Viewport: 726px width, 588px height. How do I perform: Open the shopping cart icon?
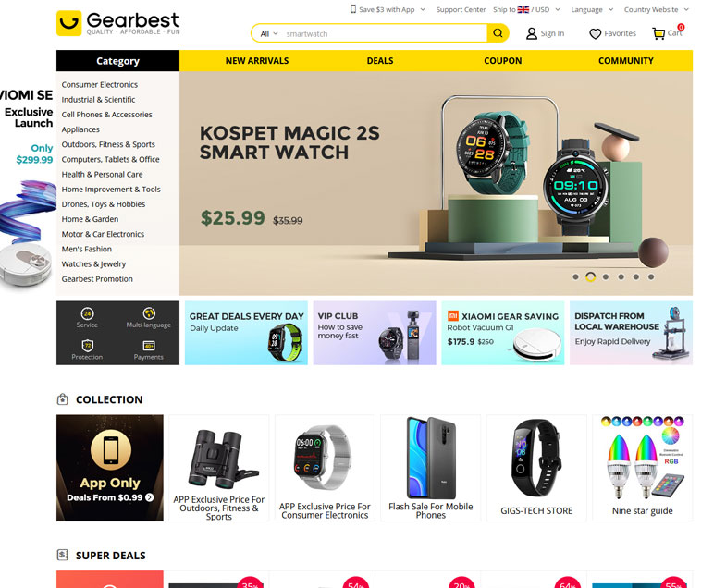click(658, 33)
